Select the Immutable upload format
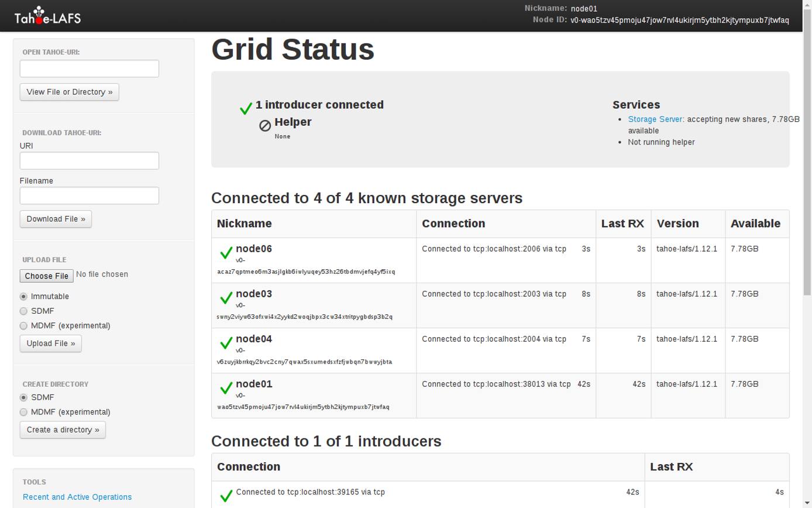812x508 pixels. tap(23, 296)
